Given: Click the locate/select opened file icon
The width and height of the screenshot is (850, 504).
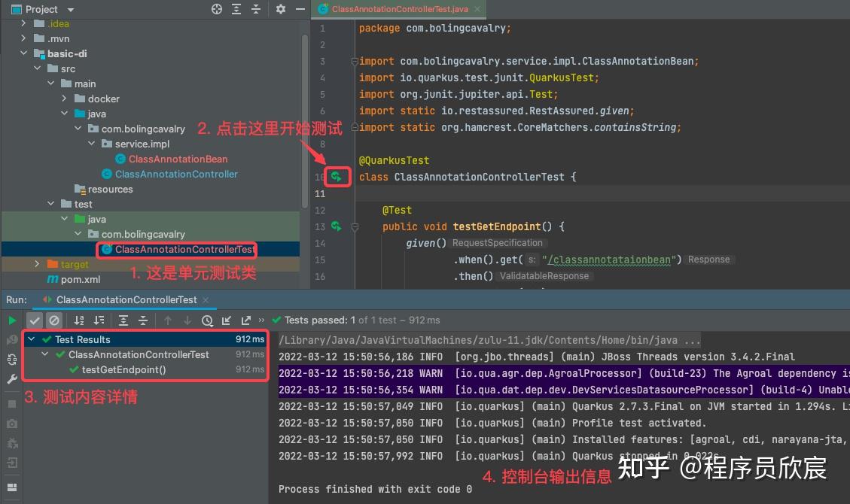Looking at the screenshot, I should tap(216, 9).
